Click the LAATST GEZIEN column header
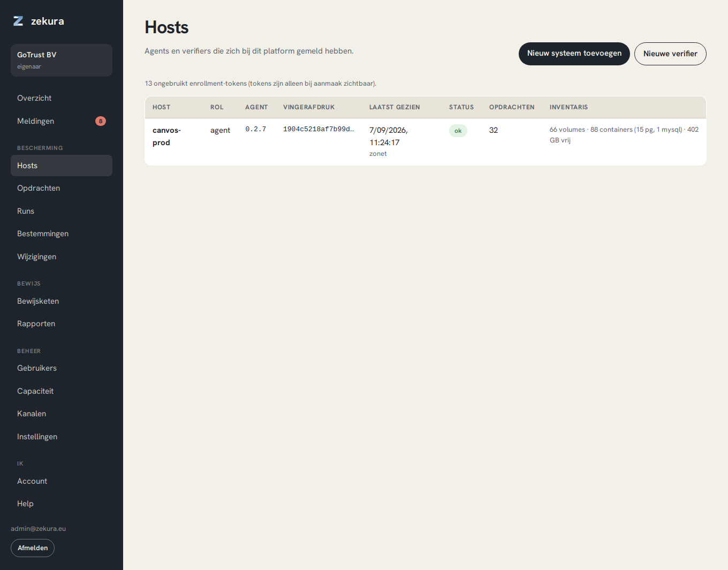Viewport: 728px width, 570px height. (395, 107)
